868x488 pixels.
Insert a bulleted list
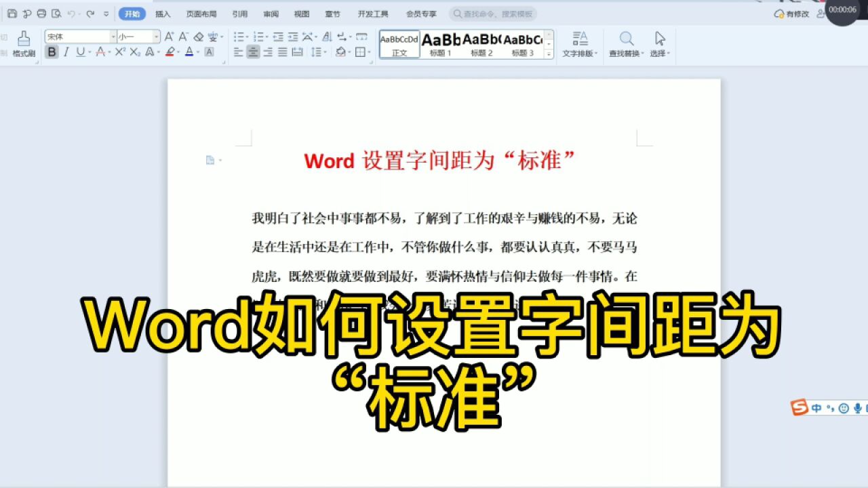click(x=240, y=37)
